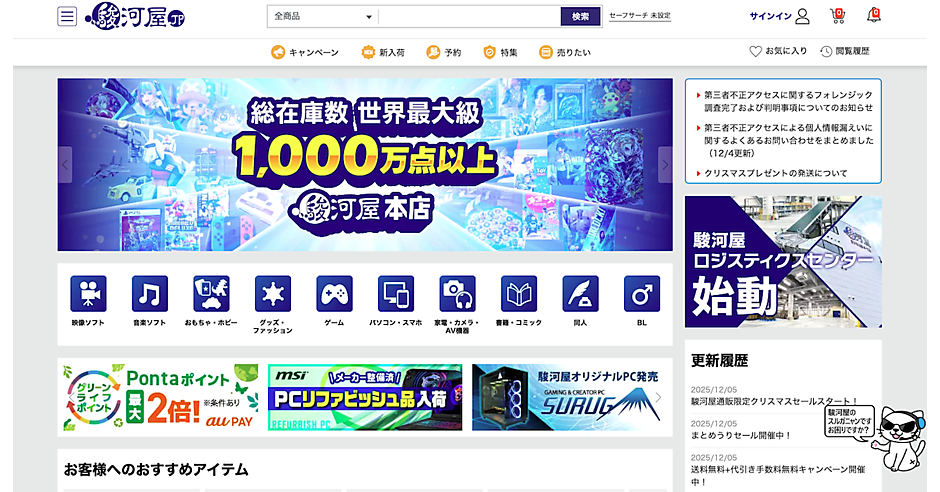
Task: Open フォレンジック調査完了 notice link
Action: pyautogui.click(x=788, y=101)
